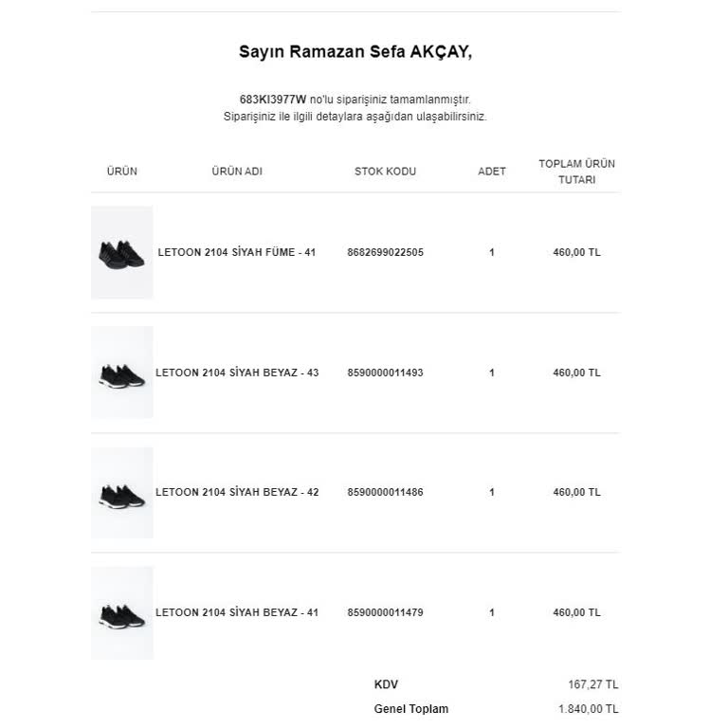Select the Genel Toplam value 1.840,00 TL
The width and height of the screenshot is (728, 728).
point(588,709)
